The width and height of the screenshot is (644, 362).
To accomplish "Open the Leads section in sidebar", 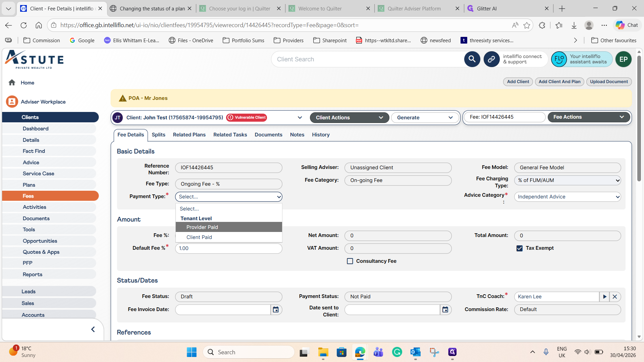I will pos(49,292).
